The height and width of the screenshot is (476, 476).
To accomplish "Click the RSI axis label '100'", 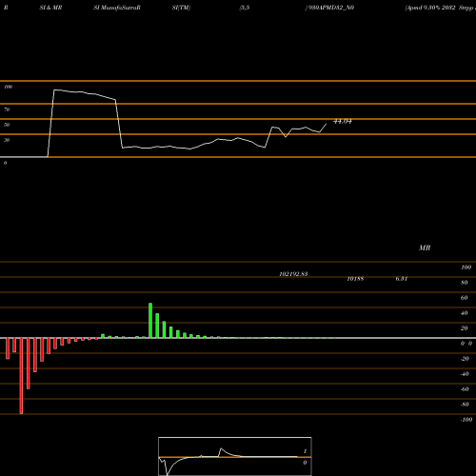I will click(8, 87).
